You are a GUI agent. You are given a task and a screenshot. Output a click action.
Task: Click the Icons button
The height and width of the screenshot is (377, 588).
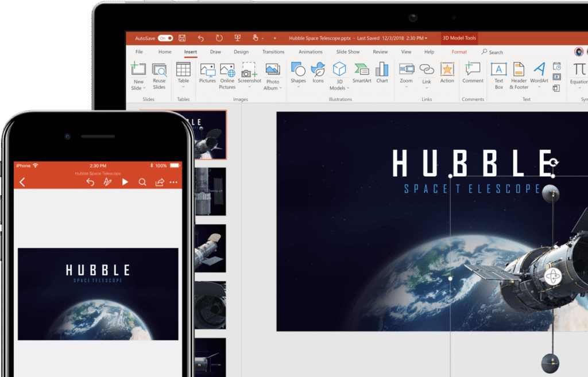(318, 73)
